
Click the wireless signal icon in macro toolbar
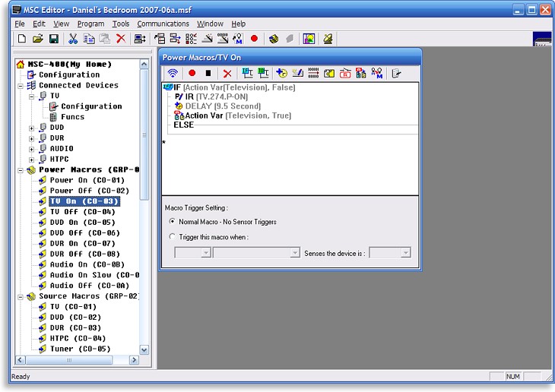click(173, 73)
